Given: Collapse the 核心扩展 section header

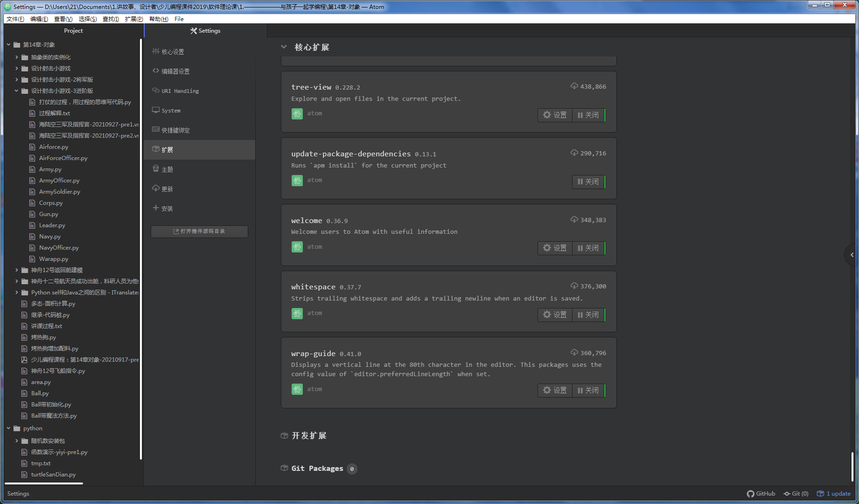Looking at the screenshot, I should coord(284,47).
